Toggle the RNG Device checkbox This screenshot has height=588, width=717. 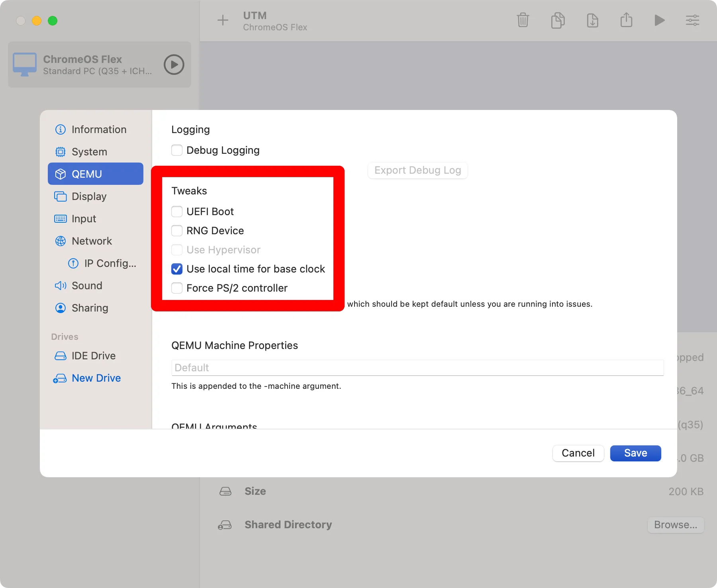(x=177, y=231)
